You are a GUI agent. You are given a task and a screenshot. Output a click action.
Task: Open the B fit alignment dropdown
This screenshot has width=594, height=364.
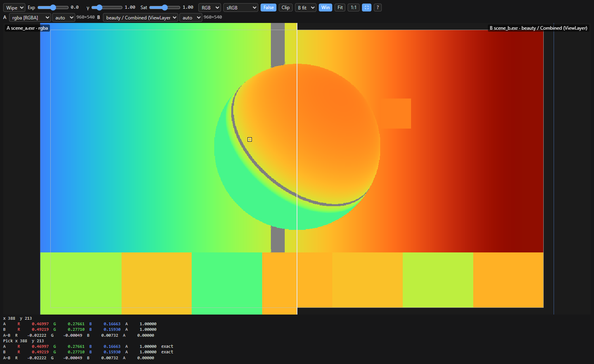[x=306, y=8]
